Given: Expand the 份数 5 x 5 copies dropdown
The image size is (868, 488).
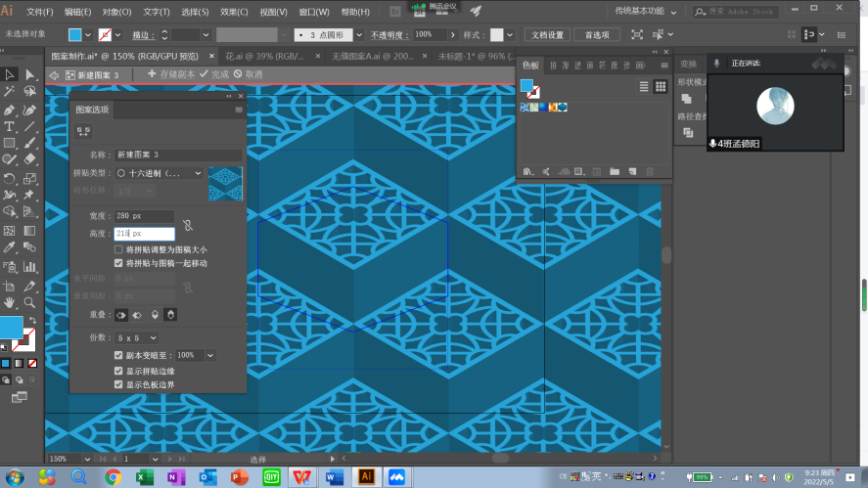Looking at the screenshot, I should click(136, 337).
